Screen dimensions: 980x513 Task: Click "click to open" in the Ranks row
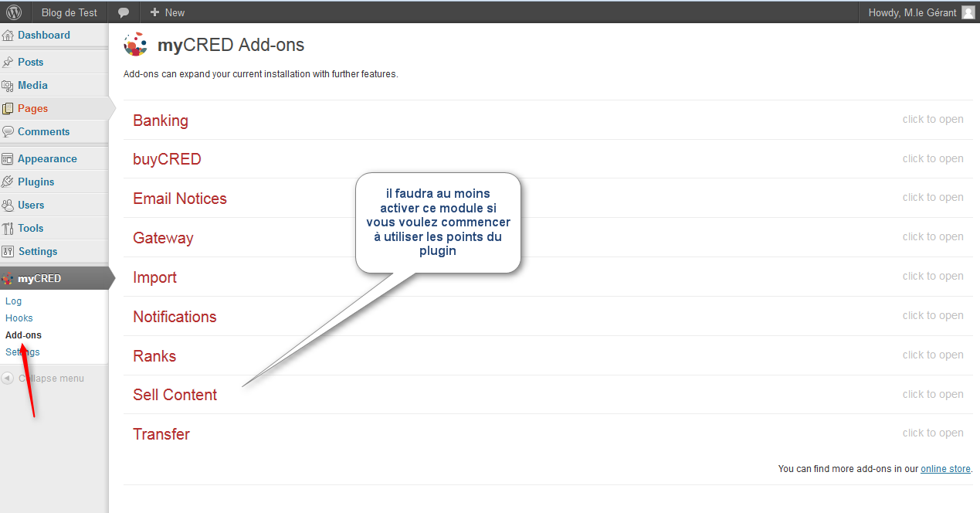(x=933, y=355)
